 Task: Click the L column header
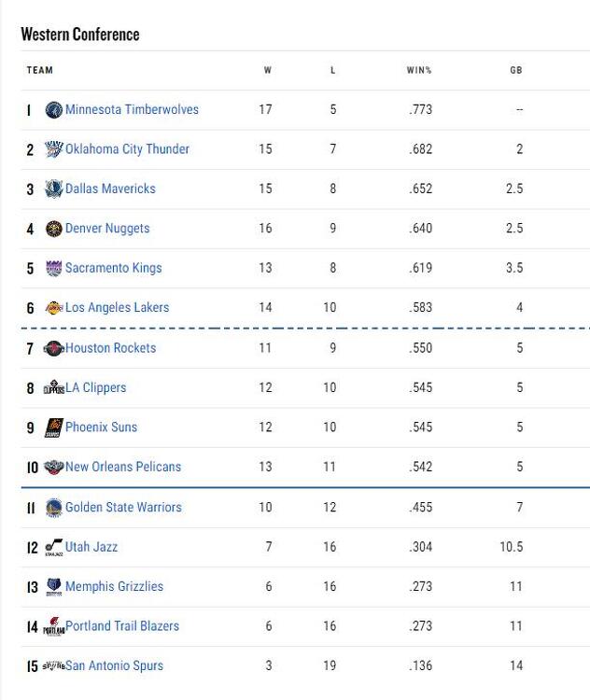click(x=332, y=71)
